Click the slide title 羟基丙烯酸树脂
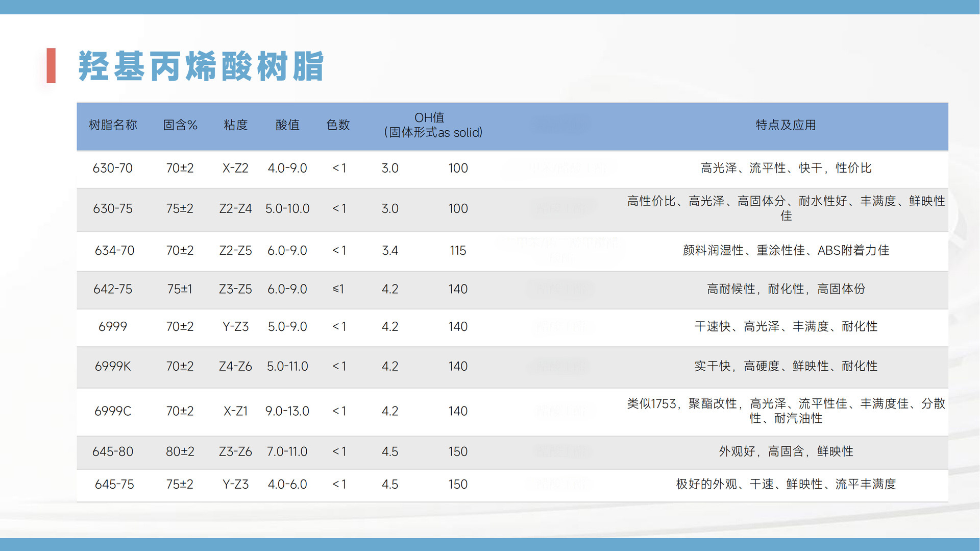This screenshot has height=551, width=980. [x=201, y=66]
